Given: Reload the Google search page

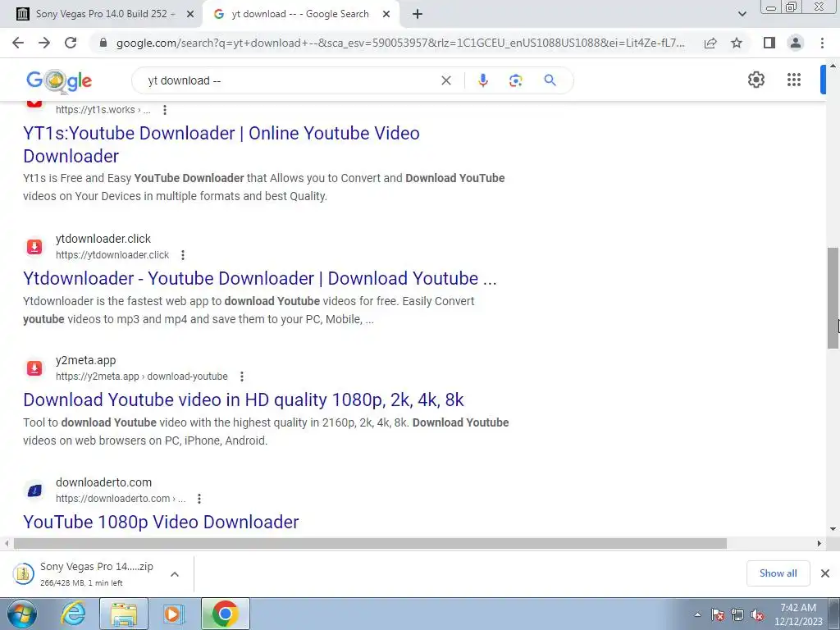Looking at the screenshot, I should click(71, 43).
